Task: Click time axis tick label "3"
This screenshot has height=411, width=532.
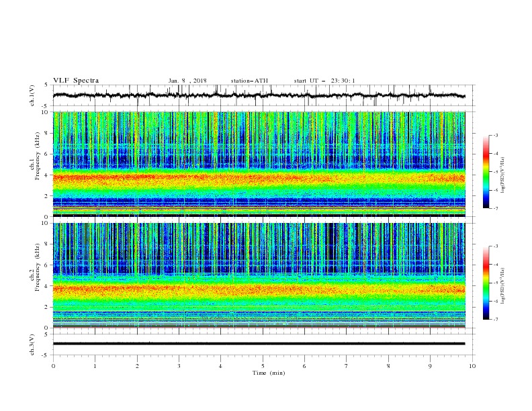Action: pyautogui.click(x=179, y=366)
